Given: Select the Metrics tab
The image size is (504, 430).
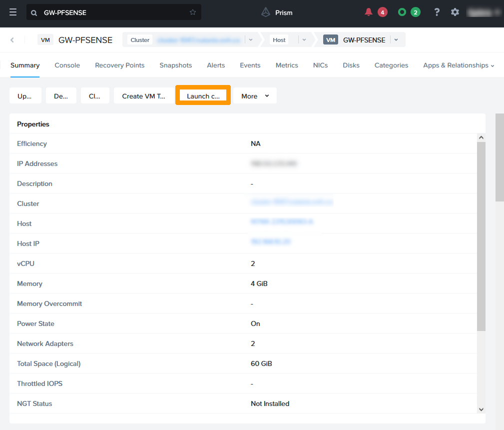Looking at the screenshot, I should coord(286,65).
